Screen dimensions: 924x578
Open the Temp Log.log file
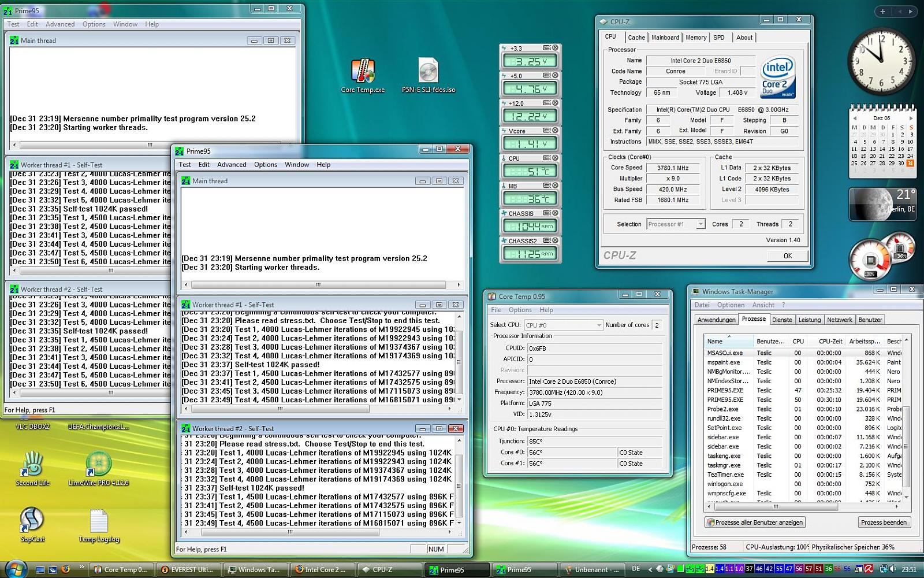coord(99,525)
